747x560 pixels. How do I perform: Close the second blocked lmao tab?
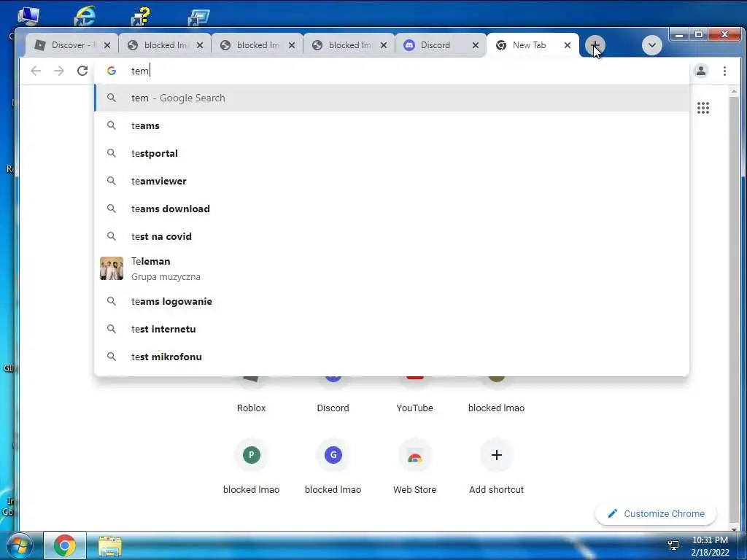292,45
